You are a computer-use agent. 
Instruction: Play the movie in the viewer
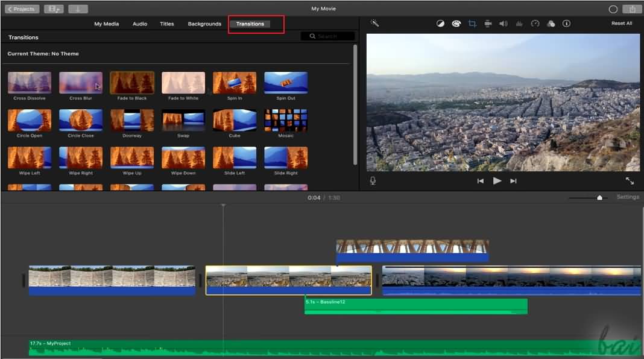click(496, 180)
